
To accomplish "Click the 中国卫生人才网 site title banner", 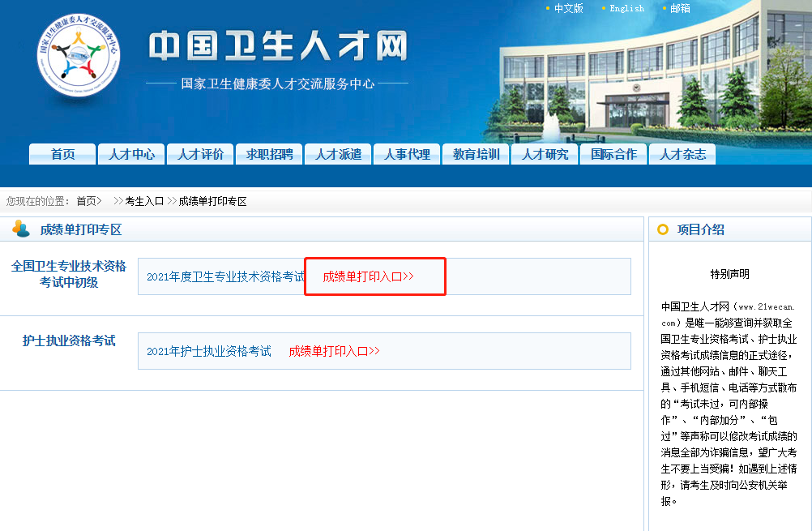I will point(278,45).
